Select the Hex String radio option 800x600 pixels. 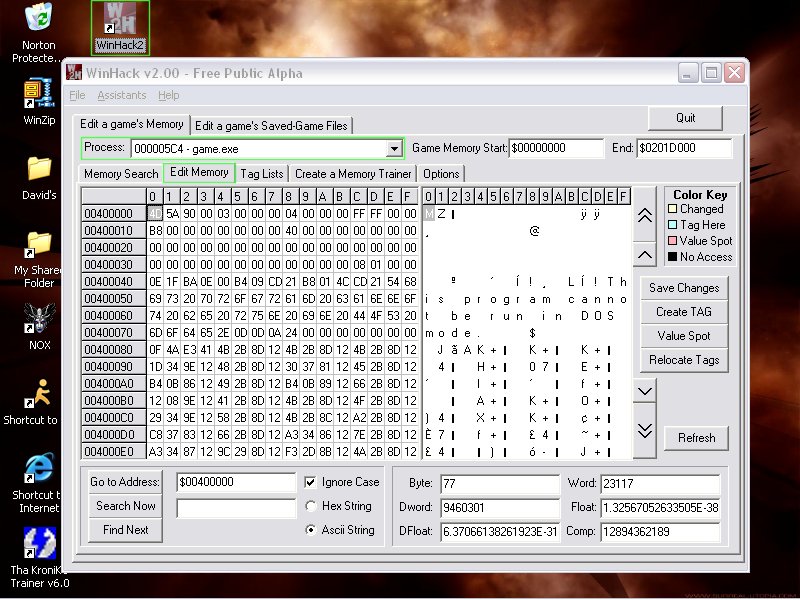(310, 506)
